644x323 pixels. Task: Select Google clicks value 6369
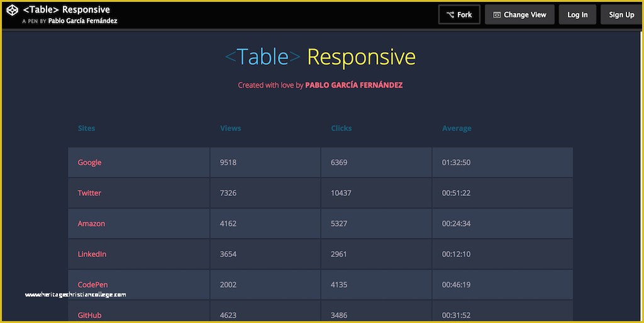click(339, 162)
